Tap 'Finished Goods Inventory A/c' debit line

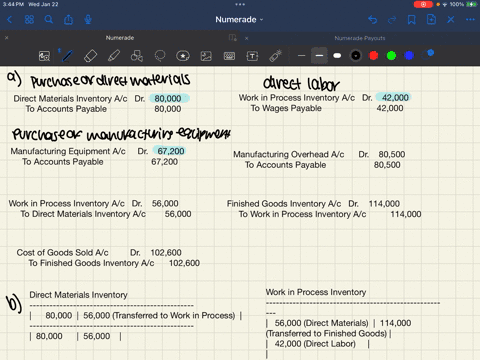click(313, 204)
